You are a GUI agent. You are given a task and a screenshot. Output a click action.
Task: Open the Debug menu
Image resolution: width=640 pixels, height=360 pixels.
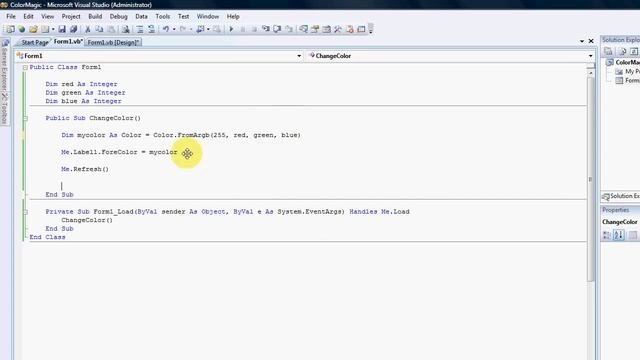[118, 16]
